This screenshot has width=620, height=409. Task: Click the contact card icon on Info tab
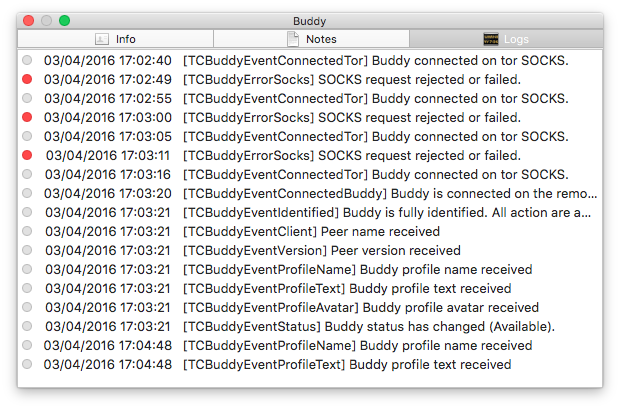point(102,39)
